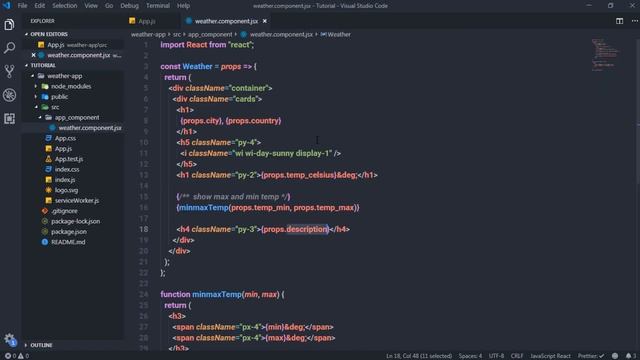Open the editor More Actions ellipsis
Screen dimensions: 640x360
click(x=634, y=21)
